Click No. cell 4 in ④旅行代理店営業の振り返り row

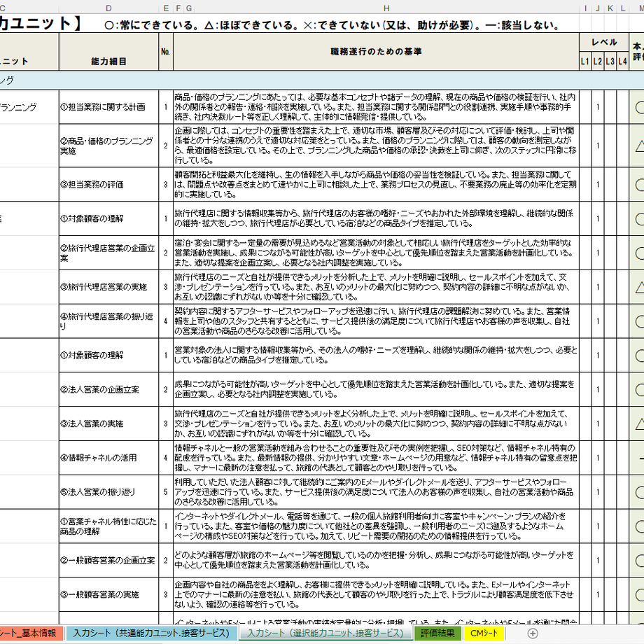point(166,321)
